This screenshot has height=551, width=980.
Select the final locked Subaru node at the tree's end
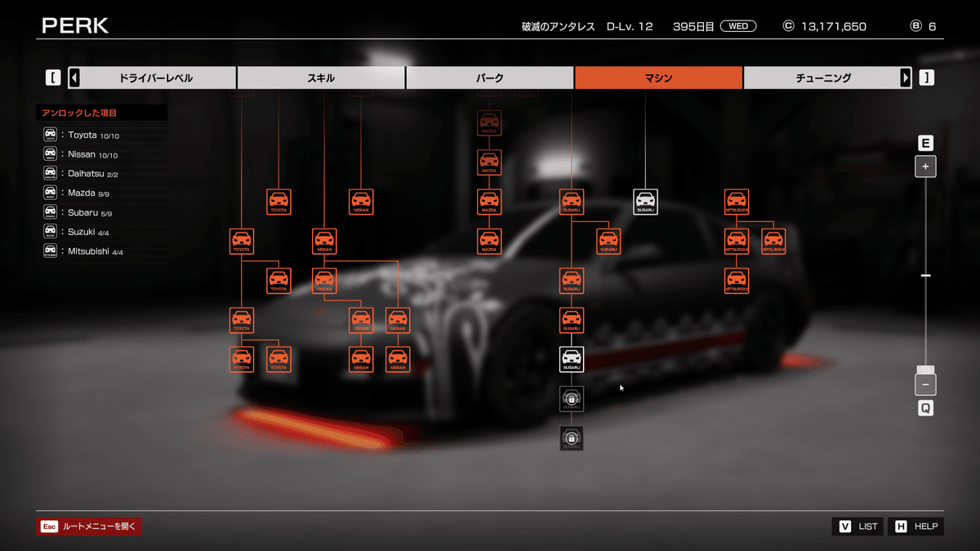(x=572, y=438)
